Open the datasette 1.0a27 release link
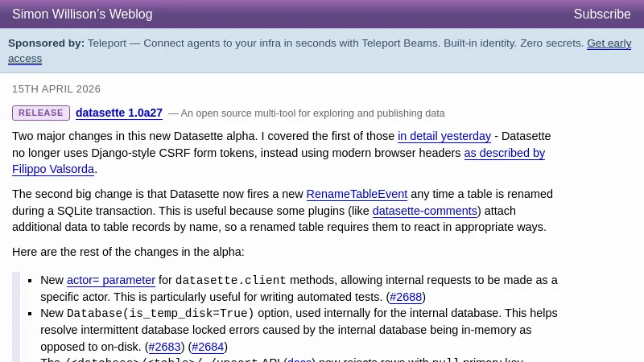Viewport: 644px width, 362px height. pyautogui.click(x=119, y=113)
